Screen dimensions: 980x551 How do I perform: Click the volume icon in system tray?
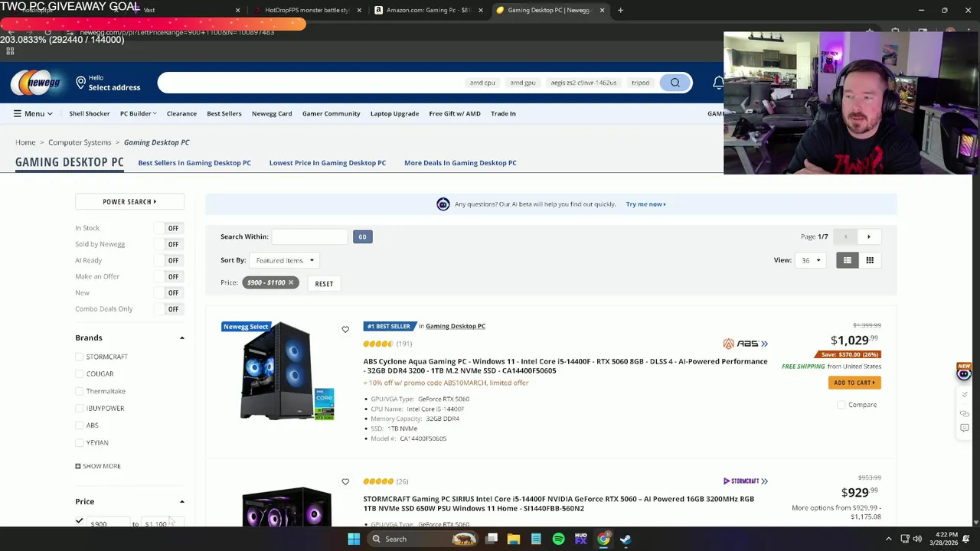pyautogui.click(x=917, y=539)
